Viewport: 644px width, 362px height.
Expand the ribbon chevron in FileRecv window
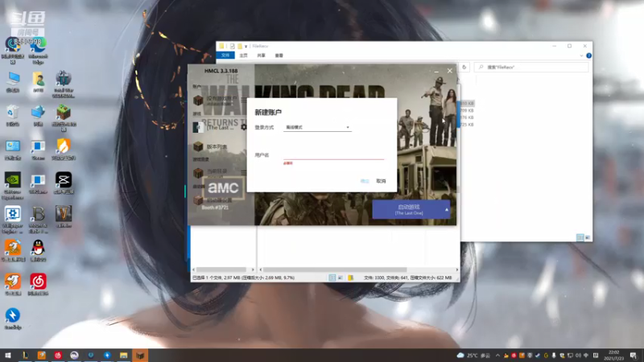pyautogui.click(x=581, y=56)
